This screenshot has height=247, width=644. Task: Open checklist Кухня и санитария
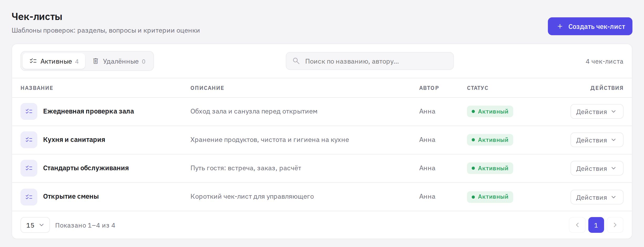pyautogui.click(x=74, y=140)
